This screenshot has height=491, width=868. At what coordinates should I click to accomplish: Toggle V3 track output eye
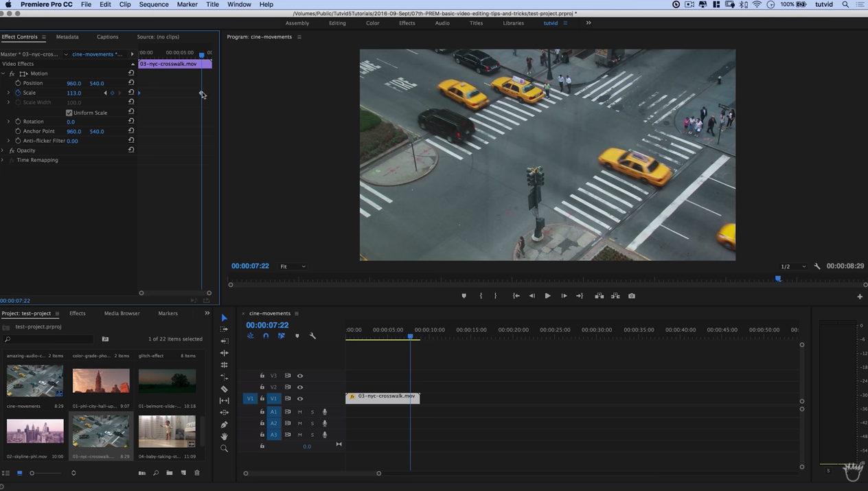(x=300, y=376)
